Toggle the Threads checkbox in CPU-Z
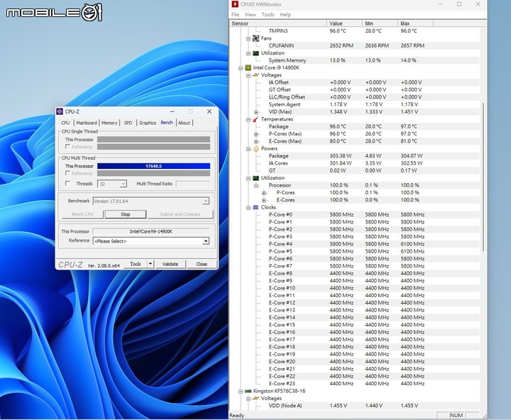 click(68, 184)
